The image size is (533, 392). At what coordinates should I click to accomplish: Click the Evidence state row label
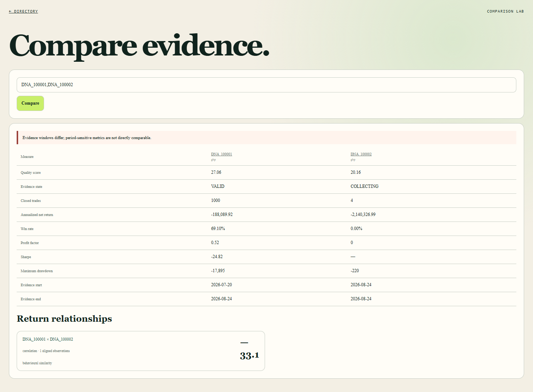pyautogui.click(x=31, y=187)
